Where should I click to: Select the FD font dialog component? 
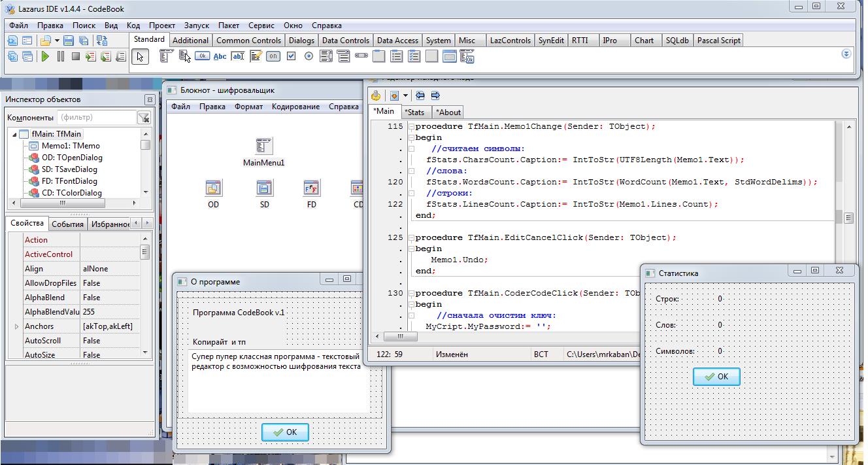point(311,188)
